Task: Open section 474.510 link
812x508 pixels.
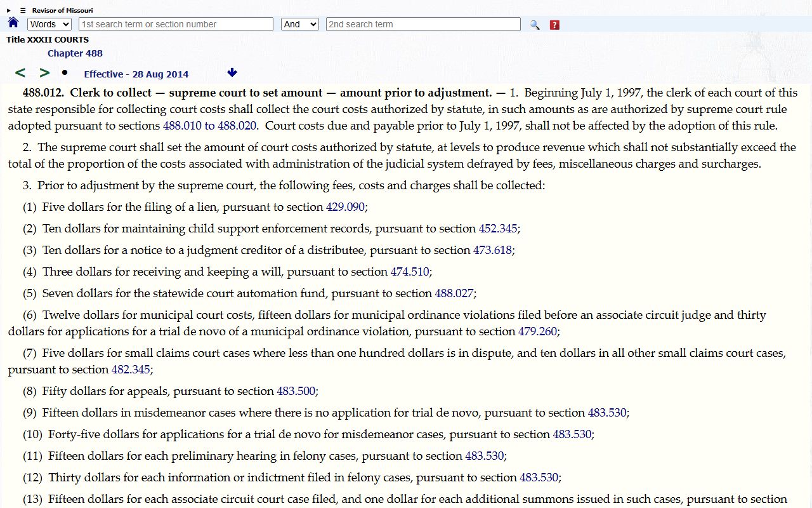Action: coord(410,272)
